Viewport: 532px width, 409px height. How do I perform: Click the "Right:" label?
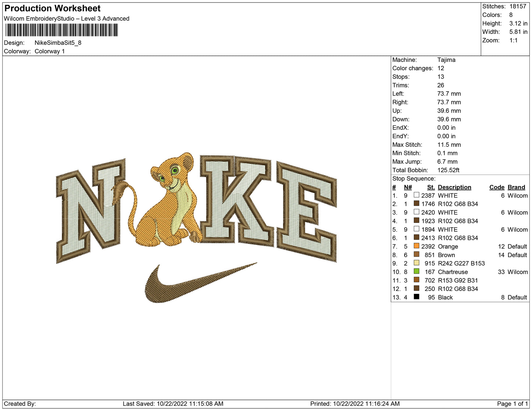pyautogui.click(x=400, y=102)
